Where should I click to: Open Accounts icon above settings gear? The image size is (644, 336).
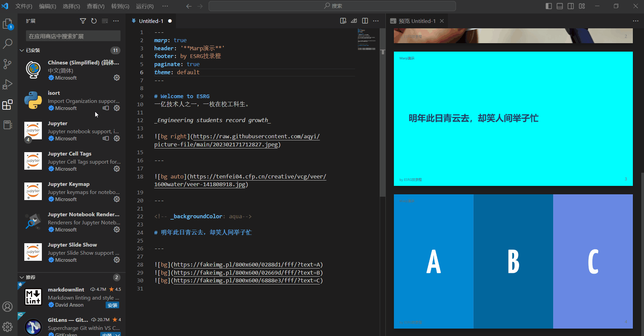point(7,307)
